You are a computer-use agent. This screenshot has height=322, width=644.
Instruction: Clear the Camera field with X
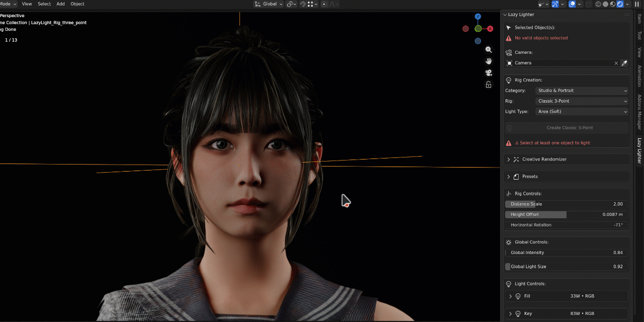coord(616,63)
